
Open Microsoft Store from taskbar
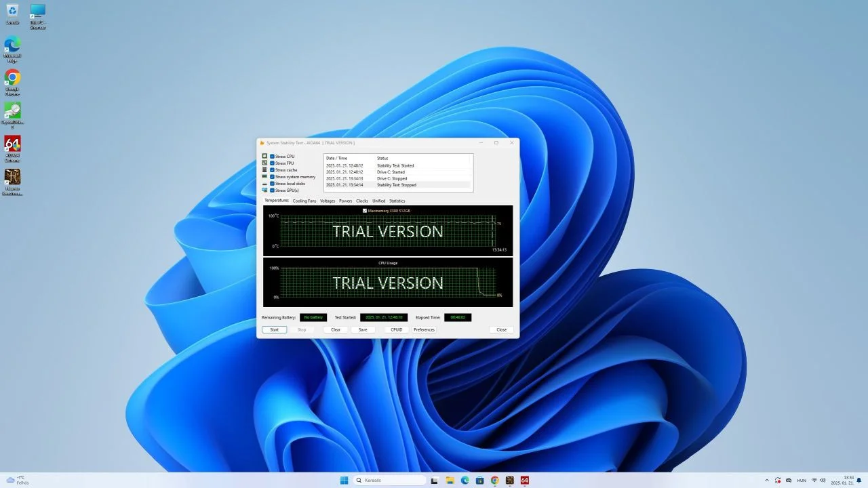(479, 480)
